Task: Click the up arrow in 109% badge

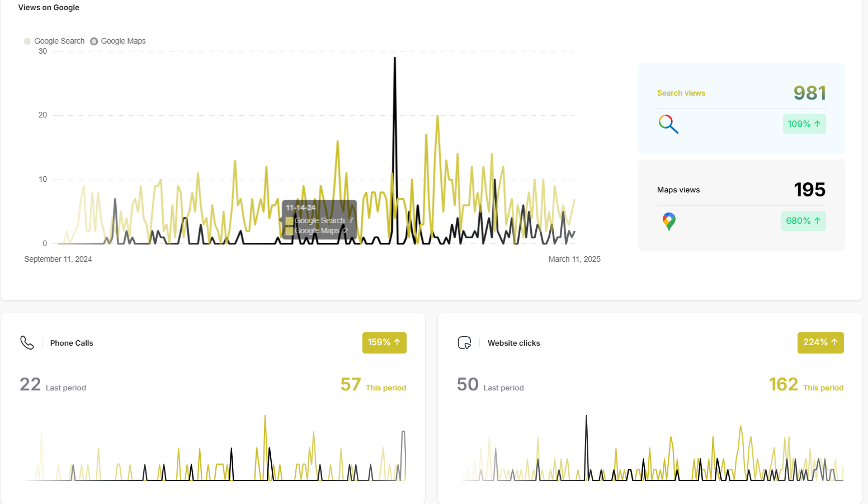Action: pos(817,124)
